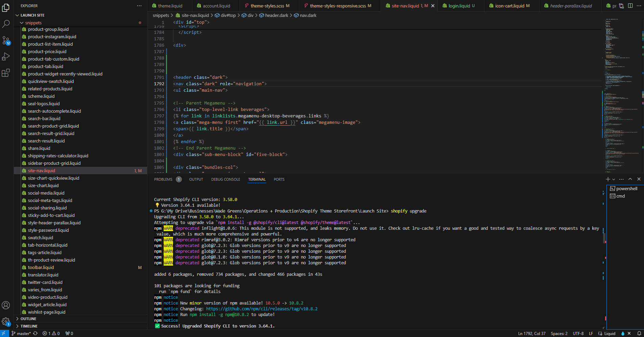644x337 pixels.
Task: Switch to the theme-styles.scss tab
Action: coord(267,6)
